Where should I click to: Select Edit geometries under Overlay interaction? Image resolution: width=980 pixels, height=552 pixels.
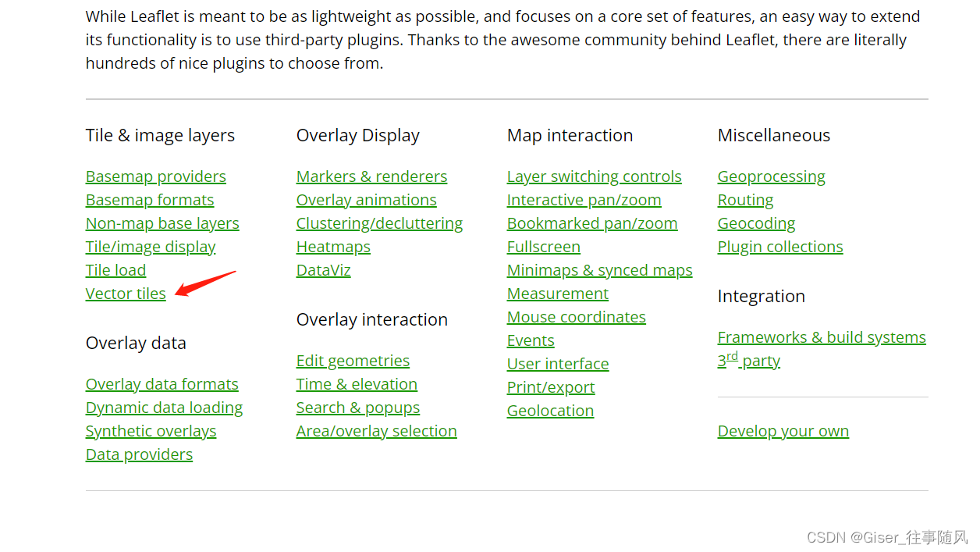pyautogui.click(x=353, y=361)
